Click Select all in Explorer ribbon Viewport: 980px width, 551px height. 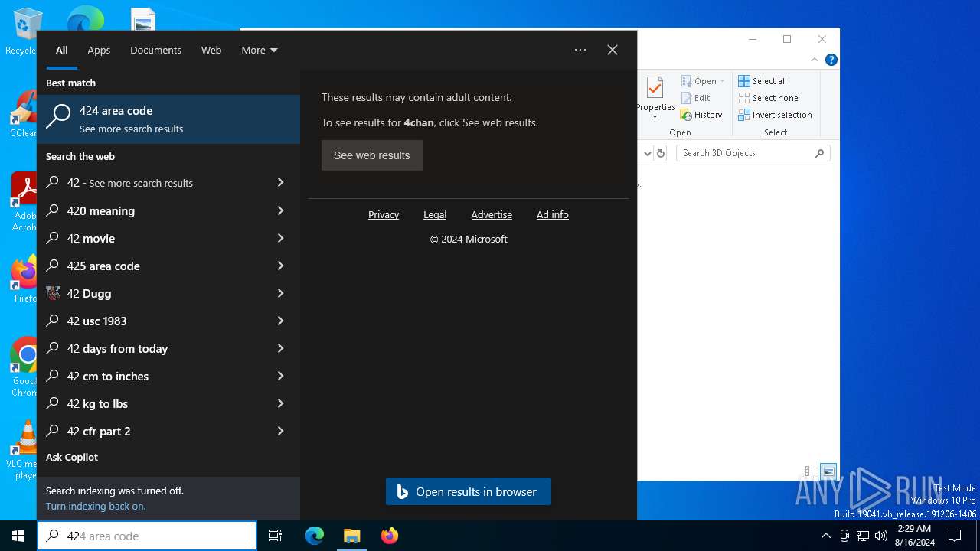763,81
